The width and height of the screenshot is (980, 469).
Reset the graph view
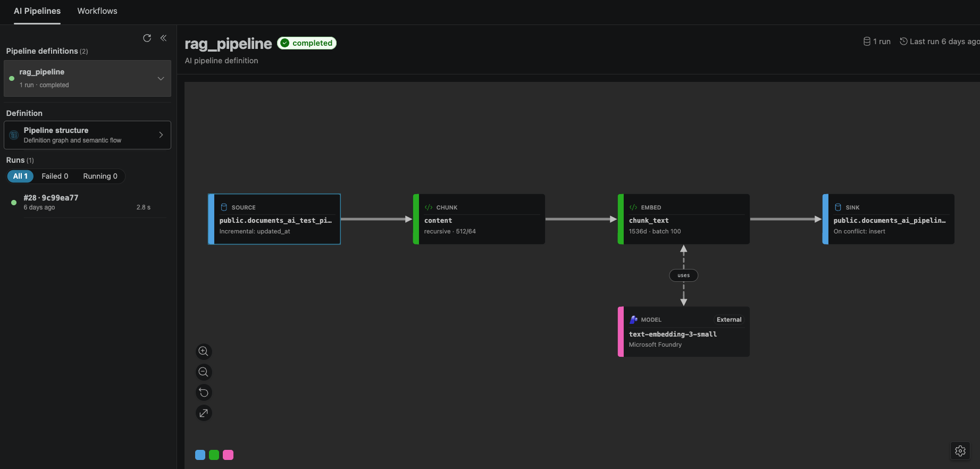pos(204,392)
